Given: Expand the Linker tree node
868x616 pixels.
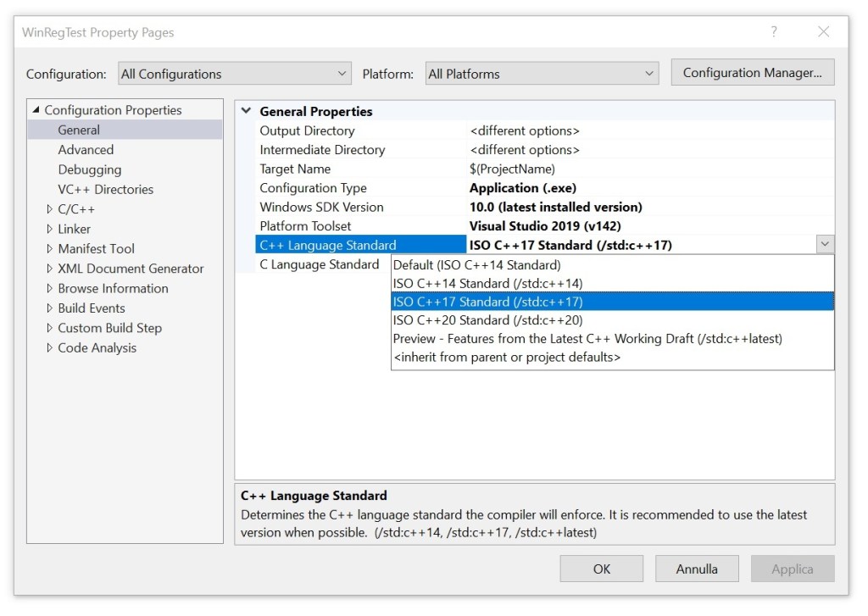Looking at the screenshot, I should click(x=51, y=229).
